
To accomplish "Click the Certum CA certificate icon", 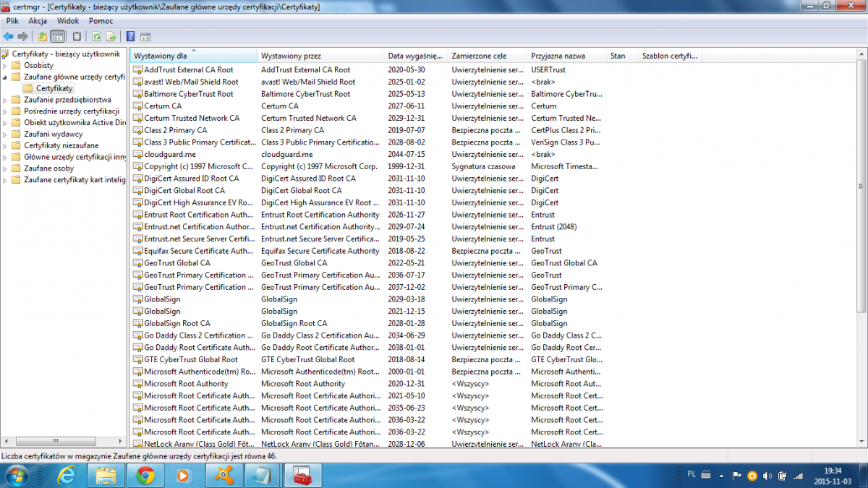I will (x=137, y=106).
